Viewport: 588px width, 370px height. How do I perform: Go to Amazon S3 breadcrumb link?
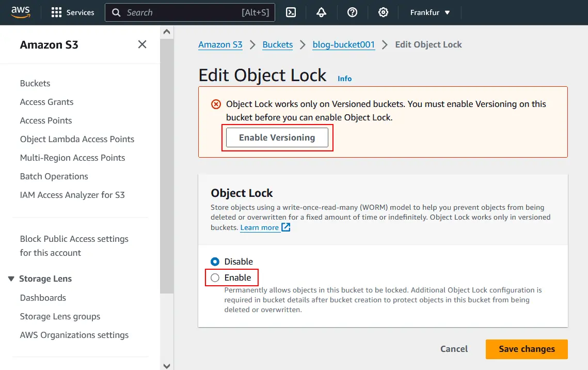pyautogui.click(x=220, y=44)
